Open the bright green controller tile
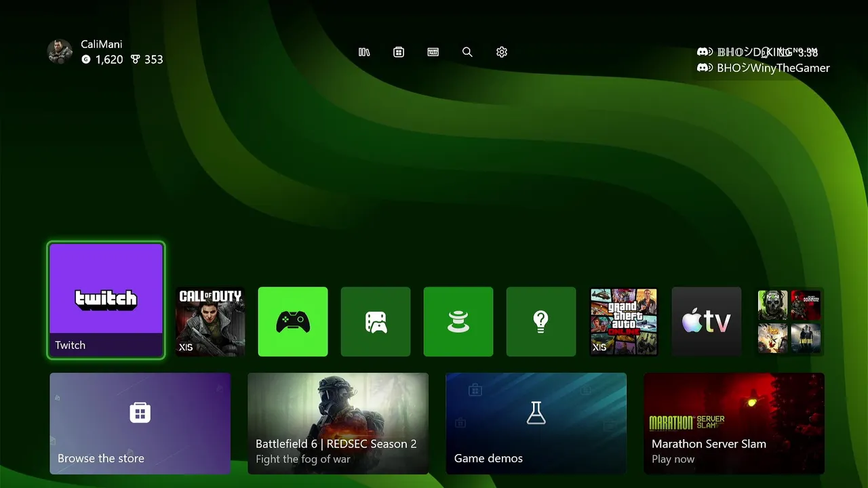Viewport: 868px width, 488px height. pyautogui.click(x=293, y=322)
